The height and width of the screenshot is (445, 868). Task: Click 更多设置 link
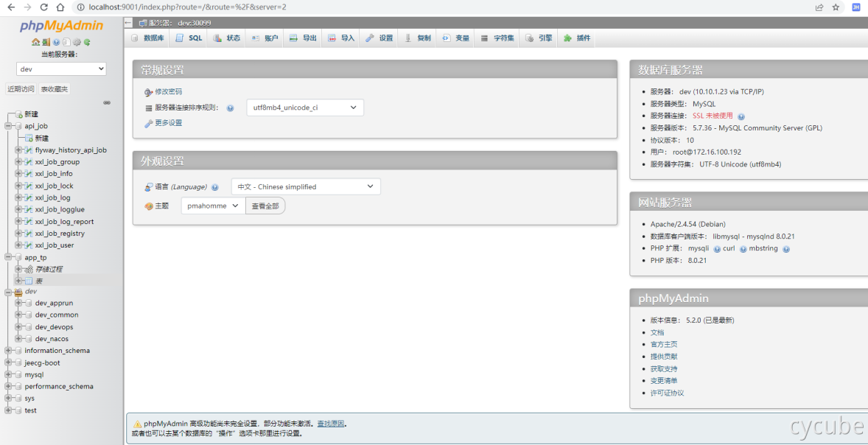point(168,123)
